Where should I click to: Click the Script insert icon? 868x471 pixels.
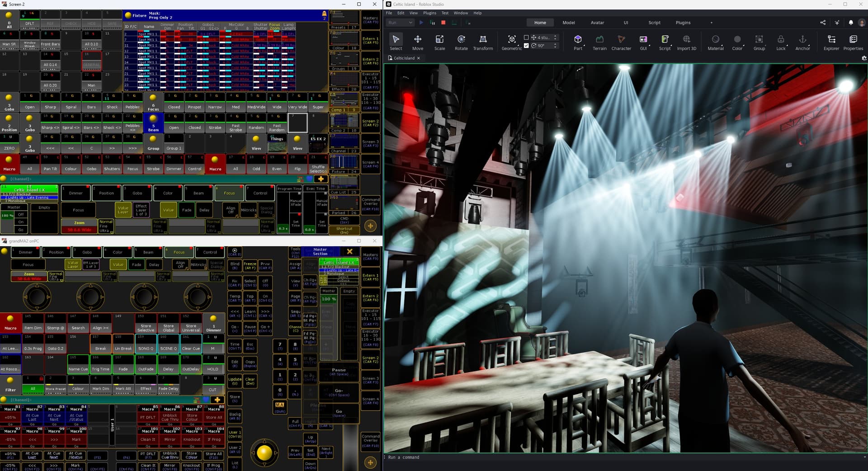click(665, 42)
